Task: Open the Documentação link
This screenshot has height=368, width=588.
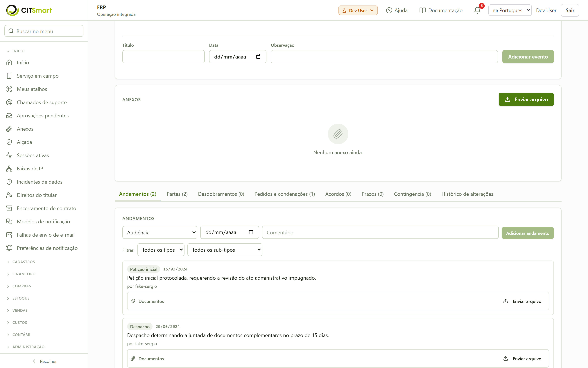Action: pos(441,10)
